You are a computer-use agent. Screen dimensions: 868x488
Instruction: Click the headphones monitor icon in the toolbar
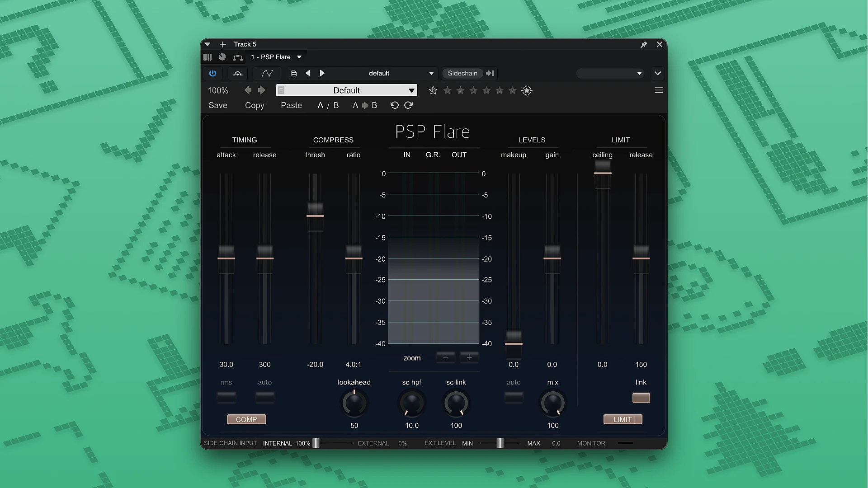237,73
